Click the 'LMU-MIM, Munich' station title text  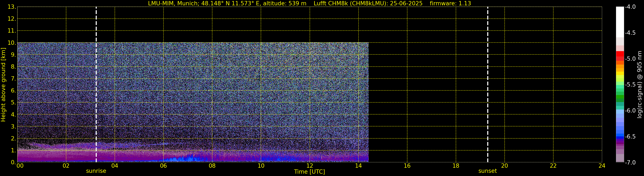[x=173, y=3]
